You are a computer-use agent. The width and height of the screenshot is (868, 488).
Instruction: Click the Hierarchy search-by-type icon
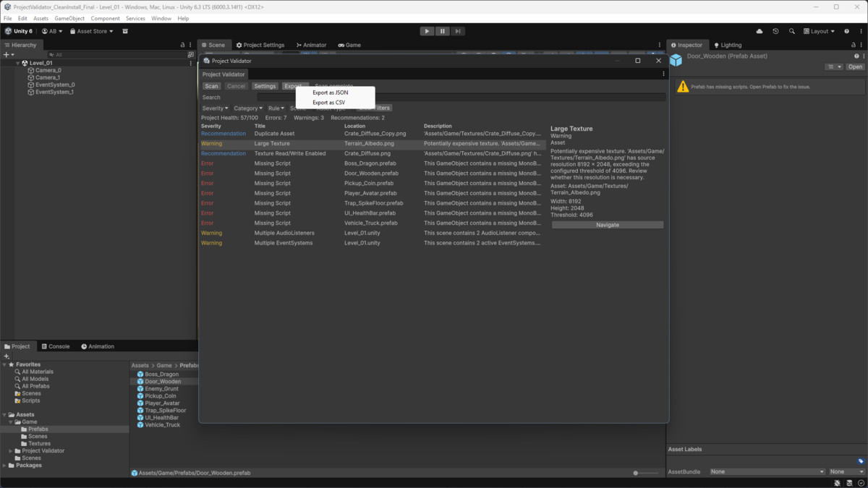coord(191,54)
